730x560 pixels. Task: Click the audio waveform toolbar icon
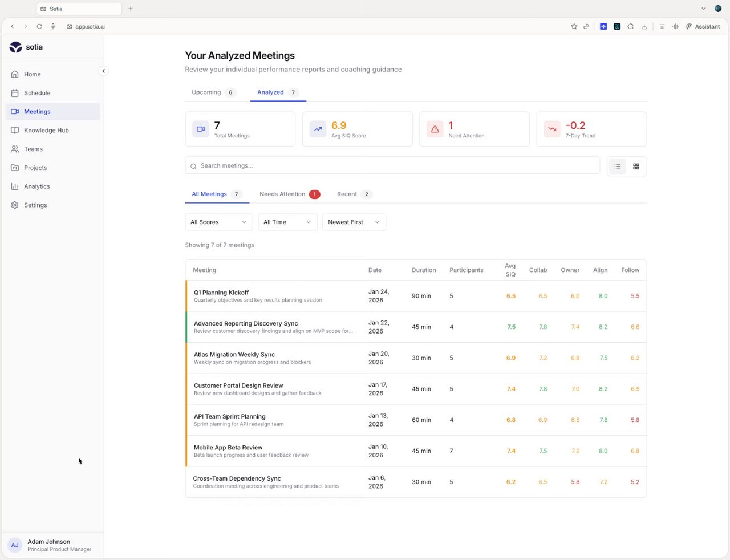[x=676, y=26]
